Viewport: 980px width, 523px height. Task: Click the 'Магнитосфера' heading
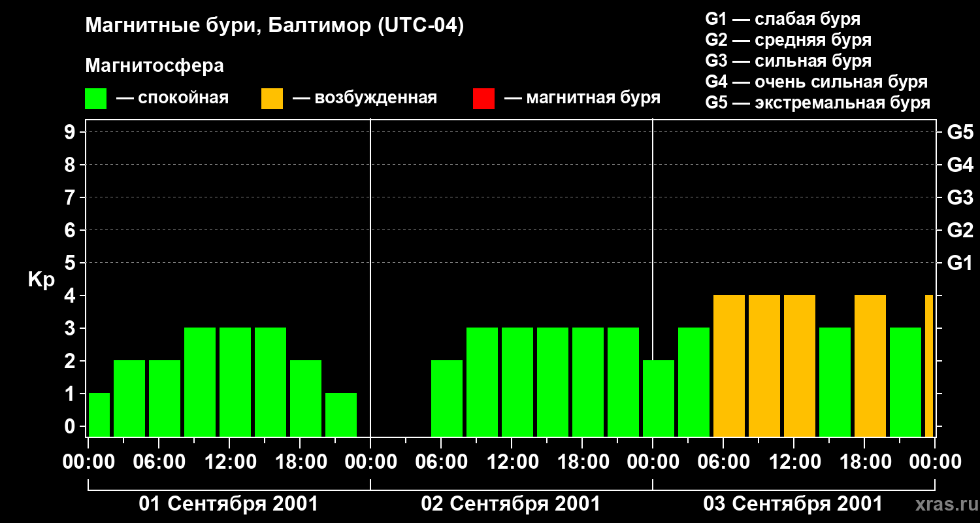click(154, 66)
